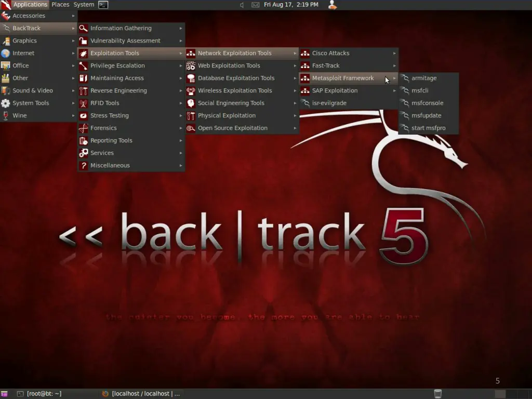Click the Services gears icon

tap(83, 153)
